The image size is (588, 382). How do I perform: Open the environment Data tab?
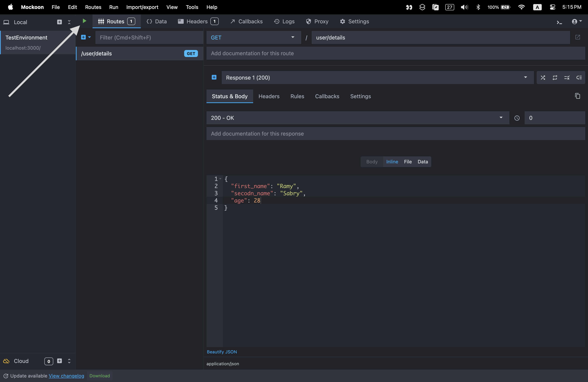(157, 22)
